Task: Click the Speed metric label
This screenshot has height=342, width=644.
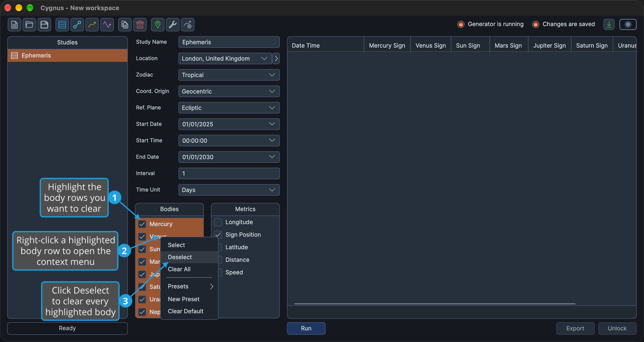Action: pos(234,272)
